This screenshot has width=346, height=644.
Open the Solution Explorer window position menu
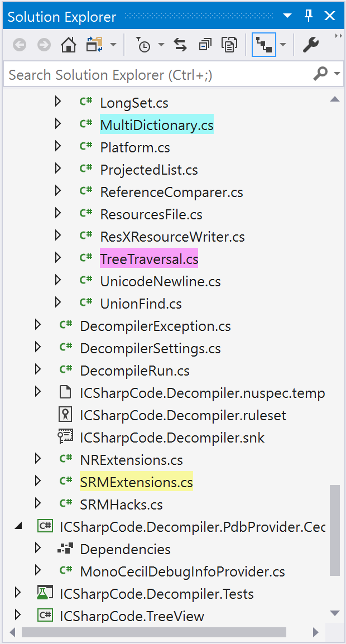tap(287, 16)
